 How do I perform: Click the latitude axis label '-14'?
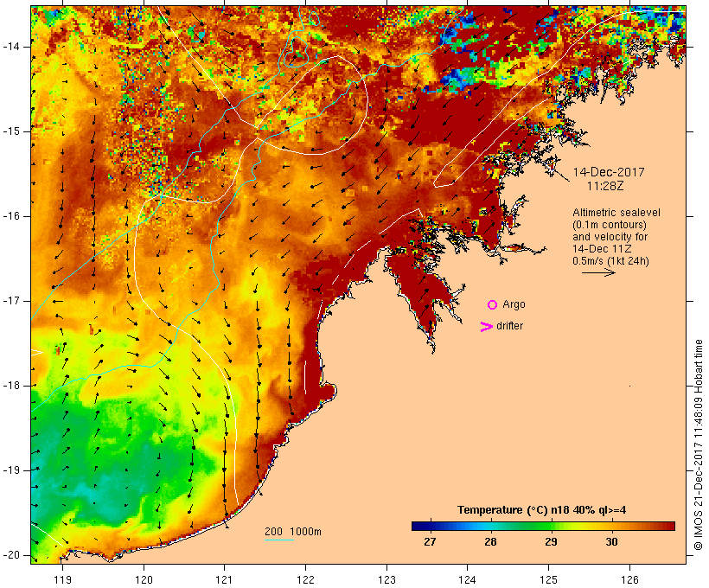tap(11, 47)
